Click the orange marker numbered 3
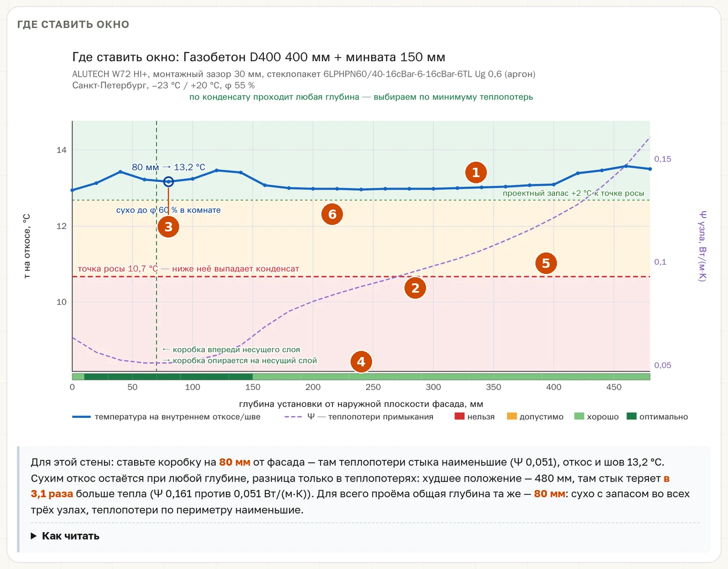728x569 pixels. (x=168, y=227)
